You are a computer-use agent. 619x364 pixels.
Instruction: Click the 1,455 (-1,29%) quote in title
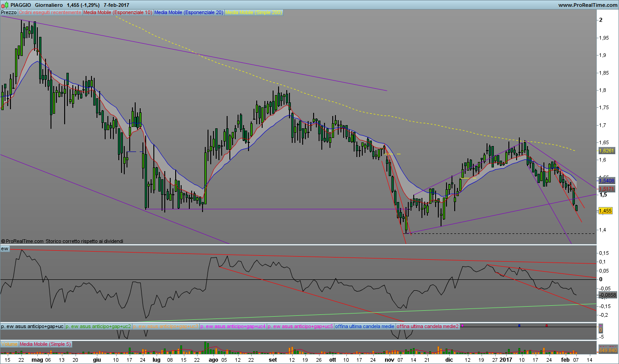coord(84,5)
